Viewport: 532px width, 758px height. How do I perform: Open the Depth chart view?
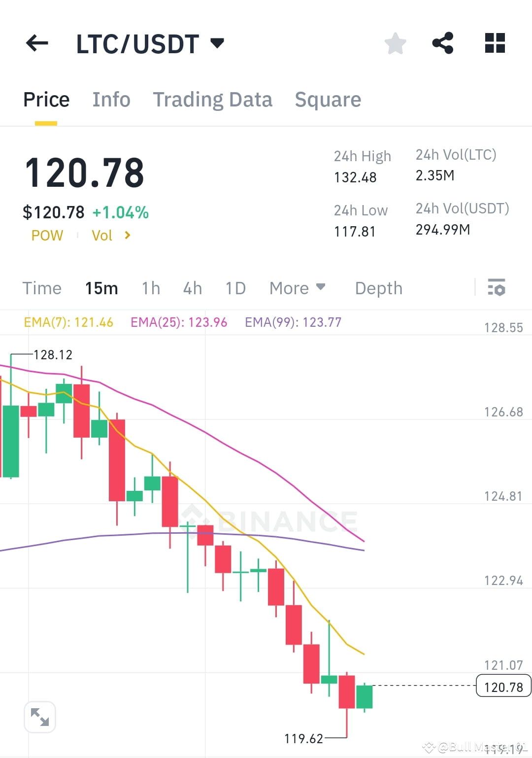[378, 288]
